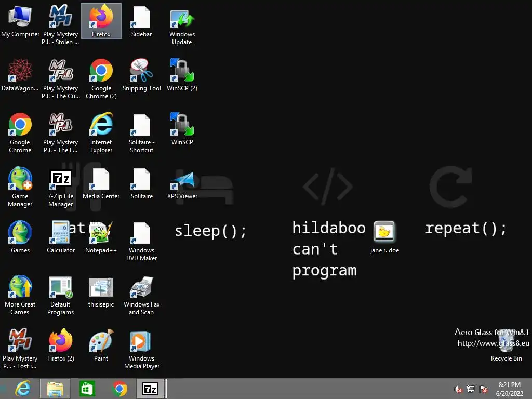Select the Games desktop icon
The image size is (532, 399).
pyautogui.click(x=20, y=237)
